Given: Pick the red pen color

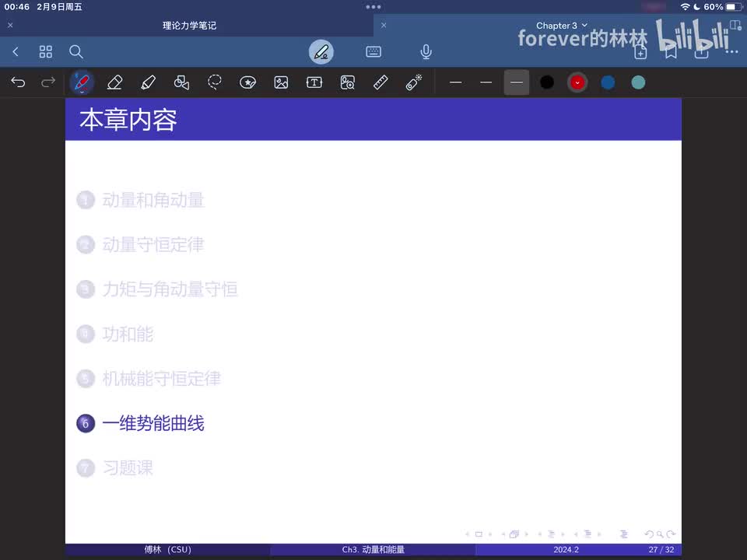Looking at the screenshot, I should tap(577, 82).
